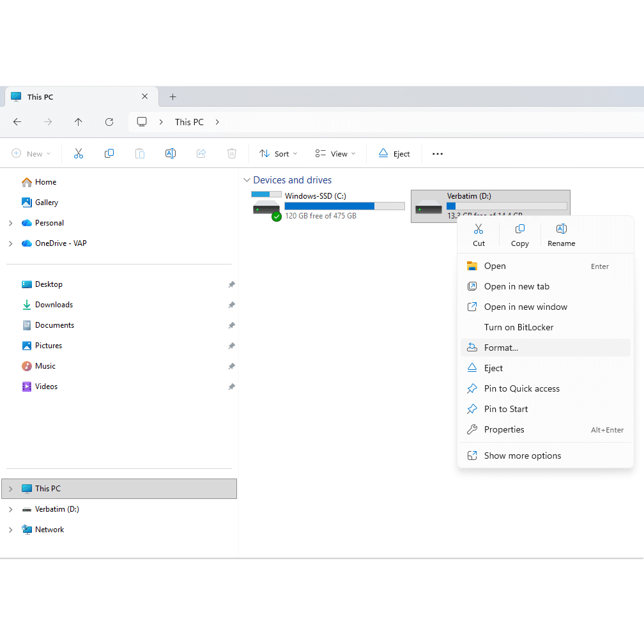
Task: Click the pin icon beside Downloads
Action: click(x=232, y=305)
